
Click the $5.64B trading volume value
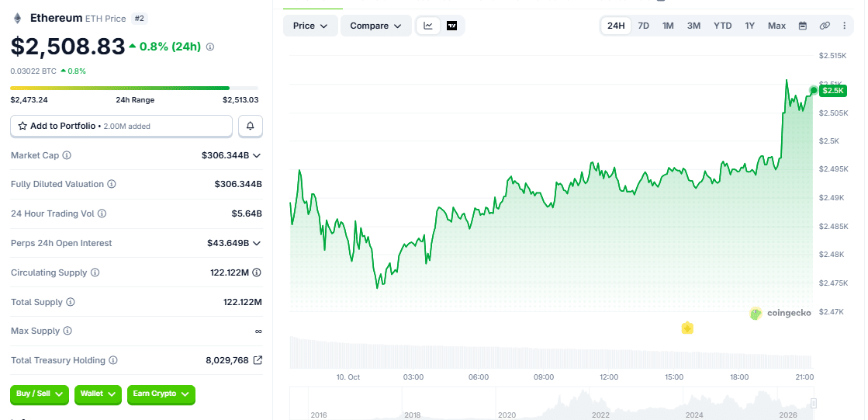247,213
